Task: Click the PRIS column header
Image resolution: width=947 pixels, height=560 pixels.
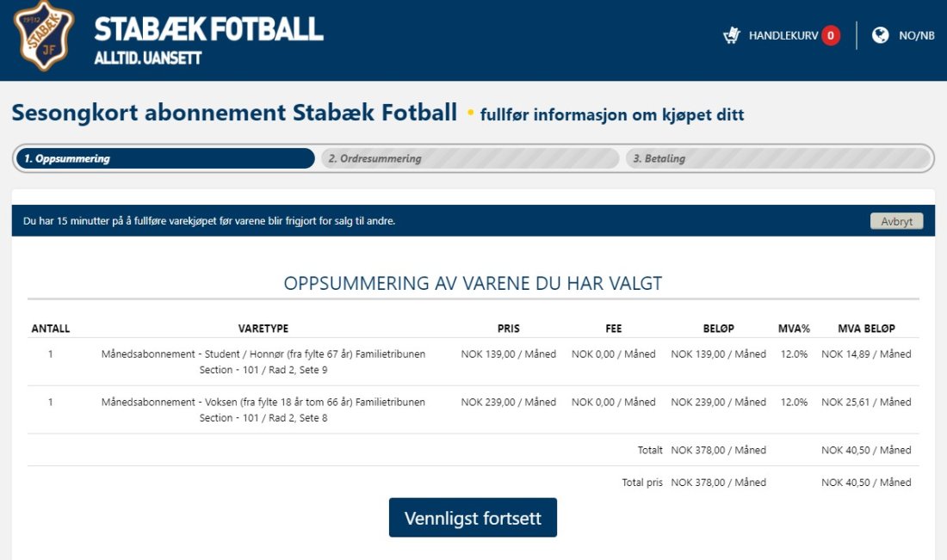Action: 509,329
